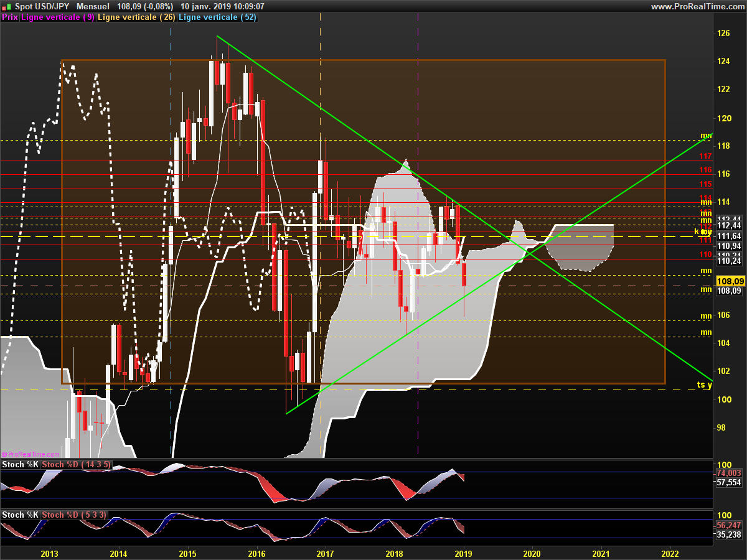Click the 2015 year label on time axis
Screen dimensions: 747x560
click(188, 553)
